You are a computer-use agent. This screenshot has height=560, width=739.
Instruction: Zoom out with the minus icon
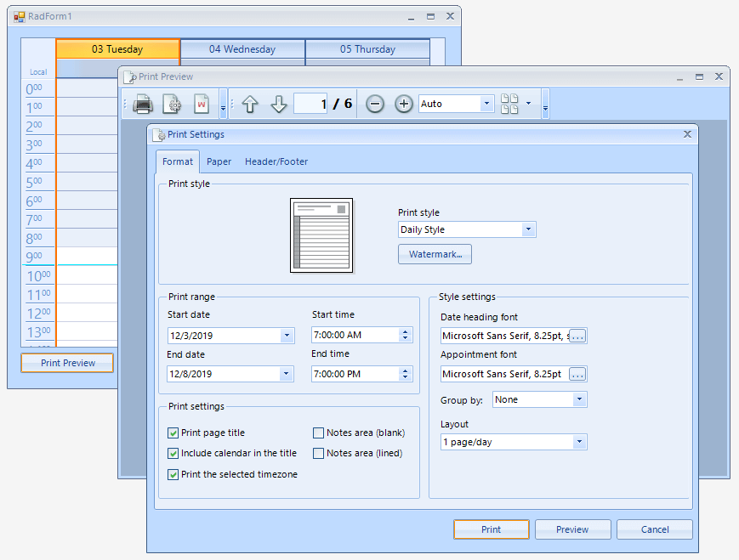374,104
